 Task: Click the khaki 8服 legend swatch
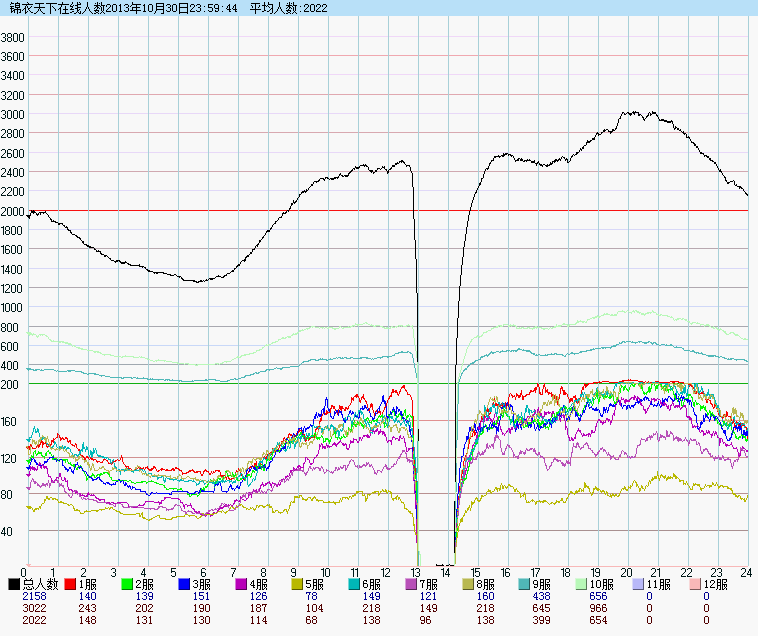[x=469, y=583]
